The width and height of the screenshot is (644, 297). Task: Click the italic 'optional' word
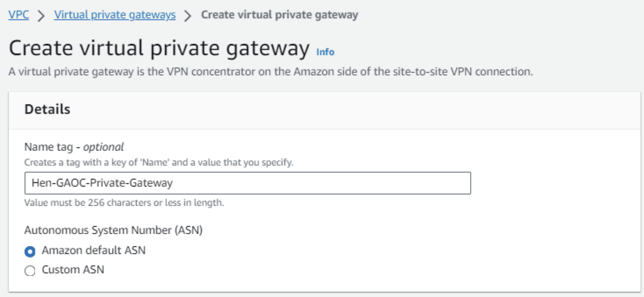(x=104, y=147)
